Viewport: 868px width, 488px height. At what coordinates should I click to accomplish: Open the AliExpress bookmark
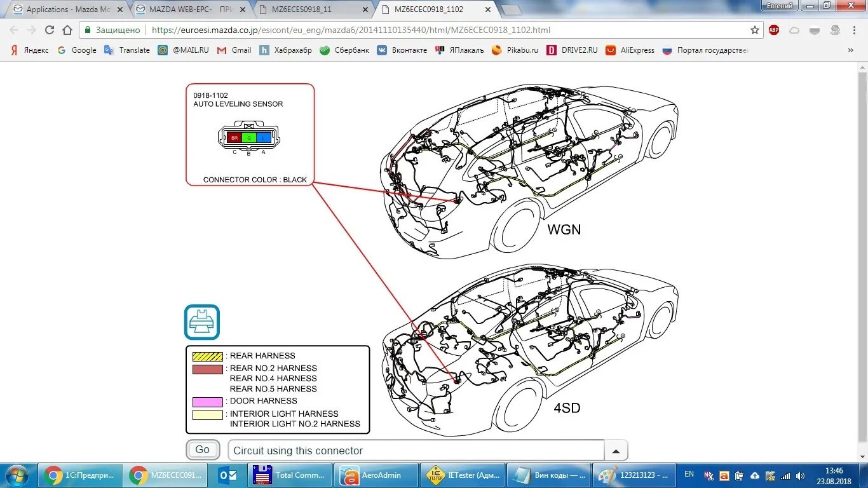[x=630, y=50]
